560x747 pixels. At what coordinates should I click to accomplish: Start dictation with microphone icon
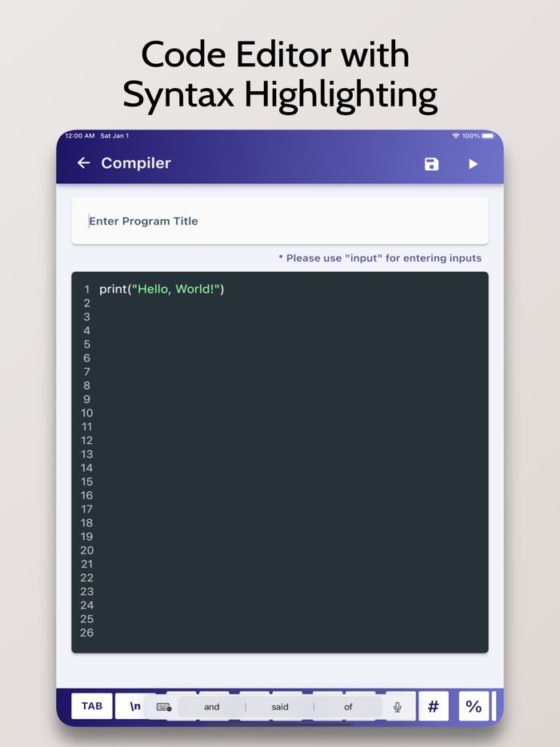tap(398, 707)
